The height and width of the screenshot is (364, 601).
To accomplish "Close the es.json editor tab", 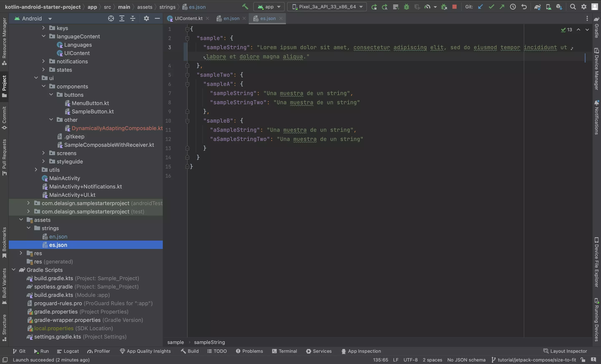I will [x=281, y=19].
